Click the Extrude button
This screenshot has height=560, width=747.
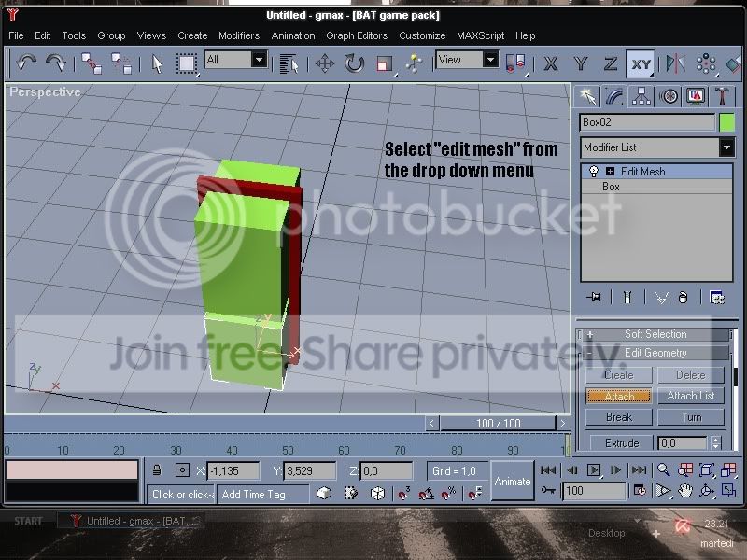click(x=622, y=442)
